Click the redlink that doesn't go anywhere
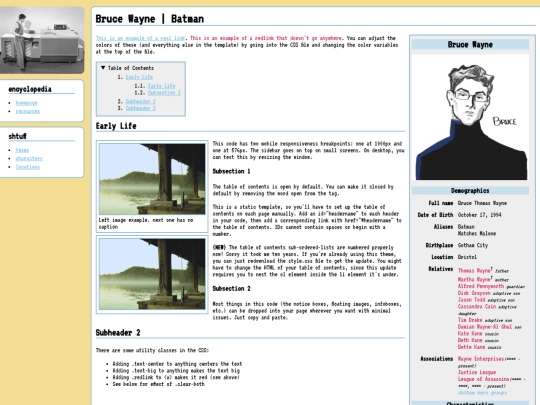This screenshot has width=540, height=405. [266, 38]
